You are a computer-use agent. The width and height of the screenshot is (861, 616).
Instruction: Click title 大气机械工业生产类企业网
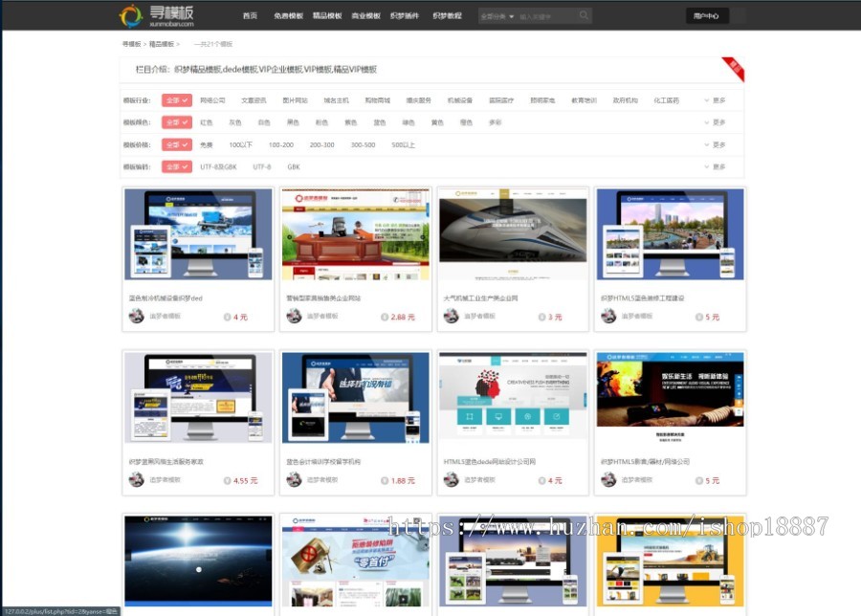tap(480, 298)
